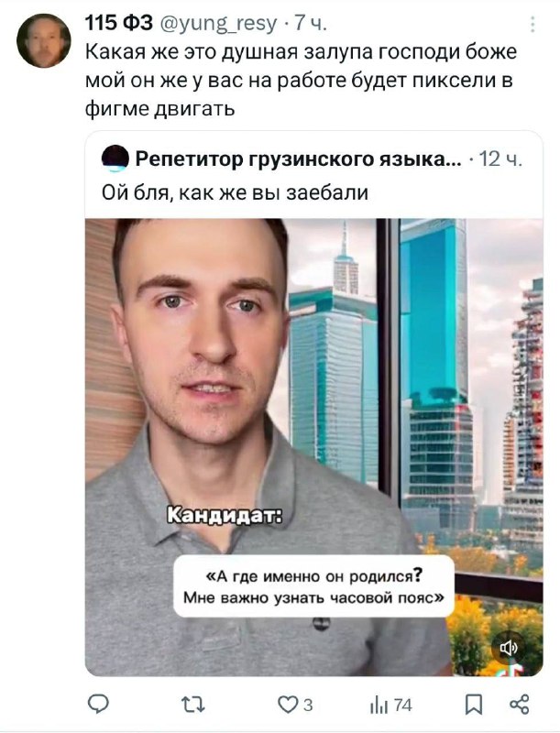Click the white subtitle box about часовой пояс
Viewport: 560px width, 733px height.
tap(313, 585)
